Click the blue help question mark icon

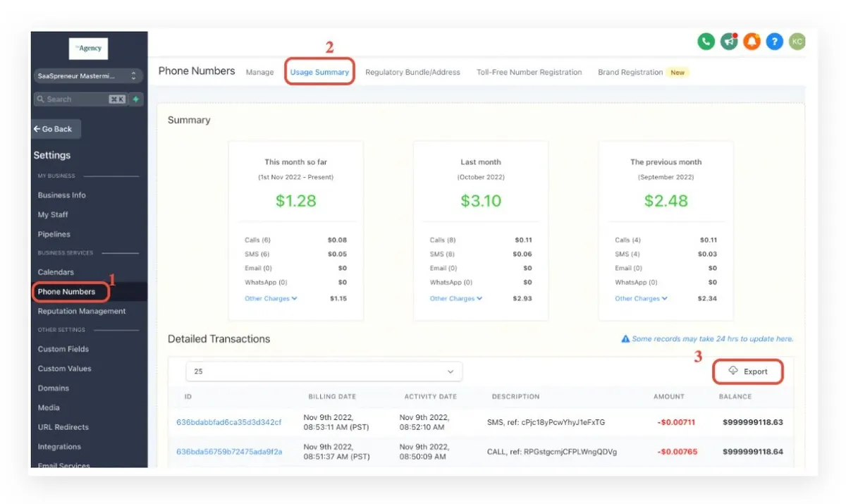click(774, 42)
